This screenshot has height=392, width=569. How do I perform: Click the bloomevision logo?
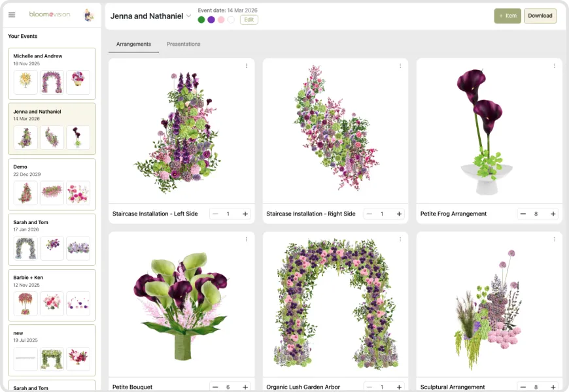(x=50, y=14)
